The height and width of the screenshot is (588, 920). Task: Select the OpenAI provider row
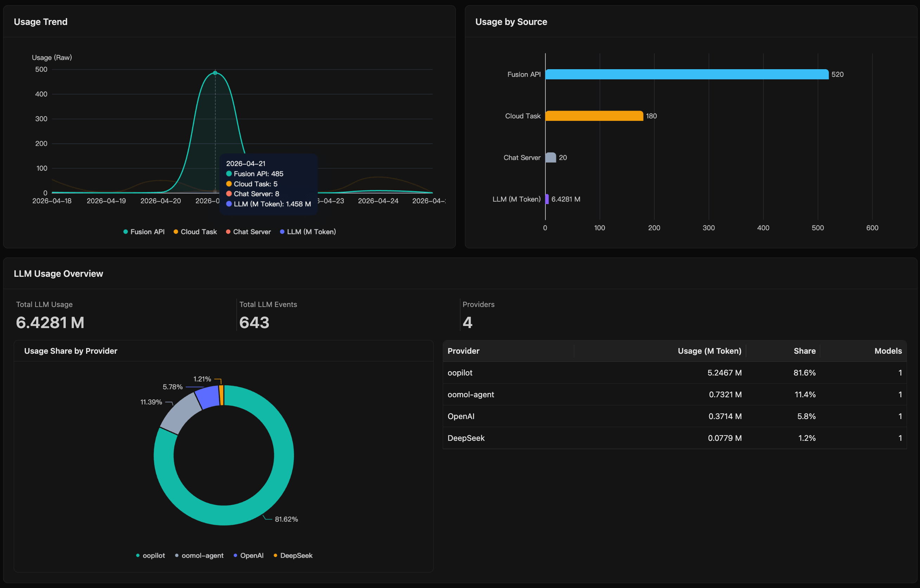(x=675, y=416)
